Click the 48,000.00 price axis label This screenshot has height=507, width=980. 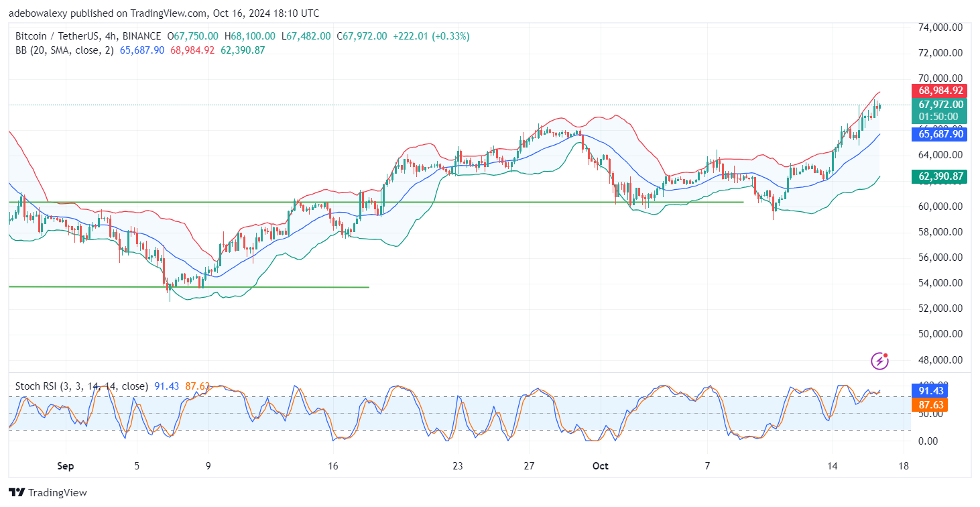[940, 360]
